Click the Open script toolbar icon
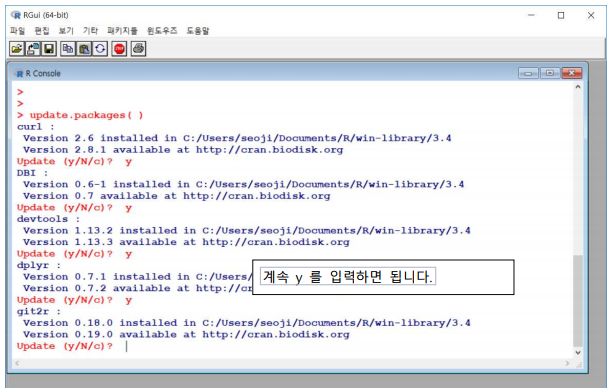Viewport: 610px width, 392px height. coord(17,49)
